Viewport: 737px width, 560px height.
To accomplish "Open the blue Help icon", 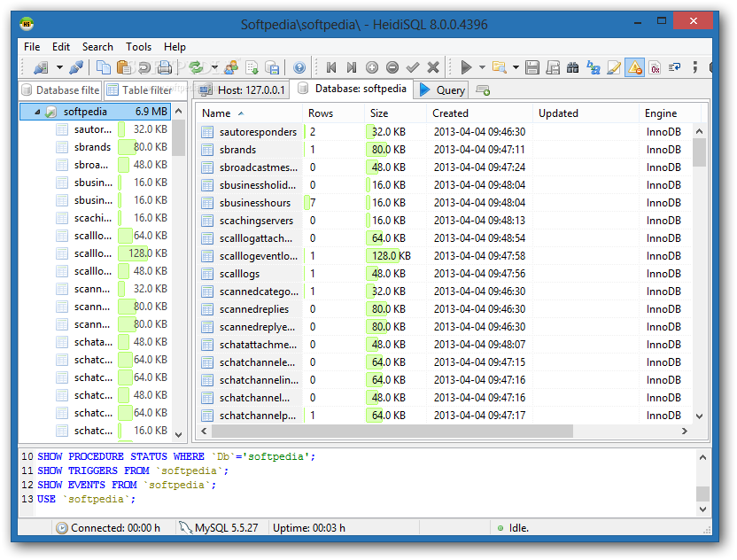I will tap(299, 67).
